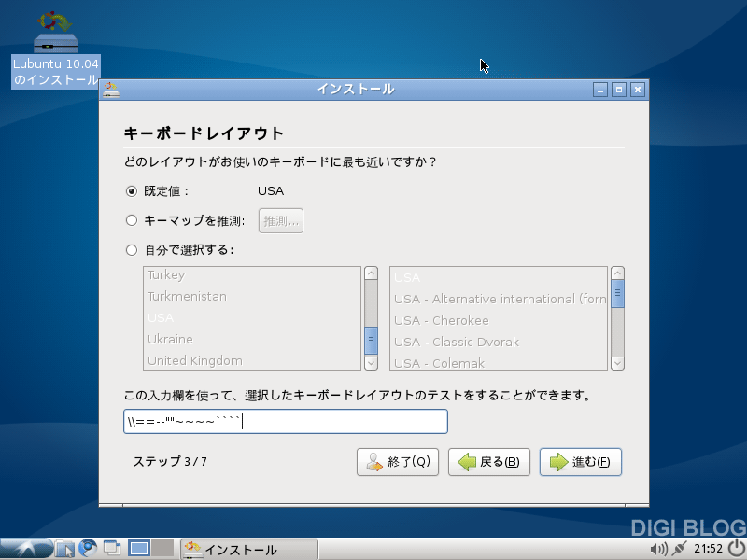747x560 pixels.
Task: Select USA in the variant list
Action: point(499,277)
